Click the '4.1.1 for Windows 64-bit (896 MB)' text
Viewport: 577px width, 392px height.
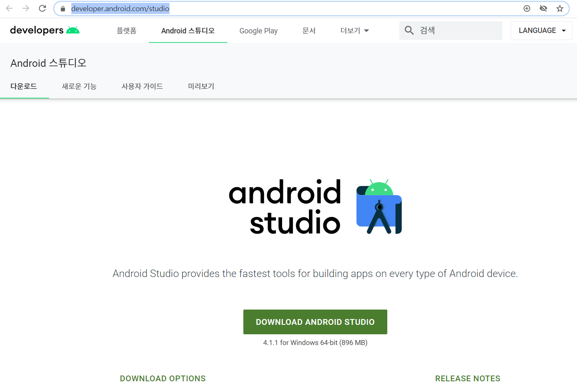click(315, 343)
